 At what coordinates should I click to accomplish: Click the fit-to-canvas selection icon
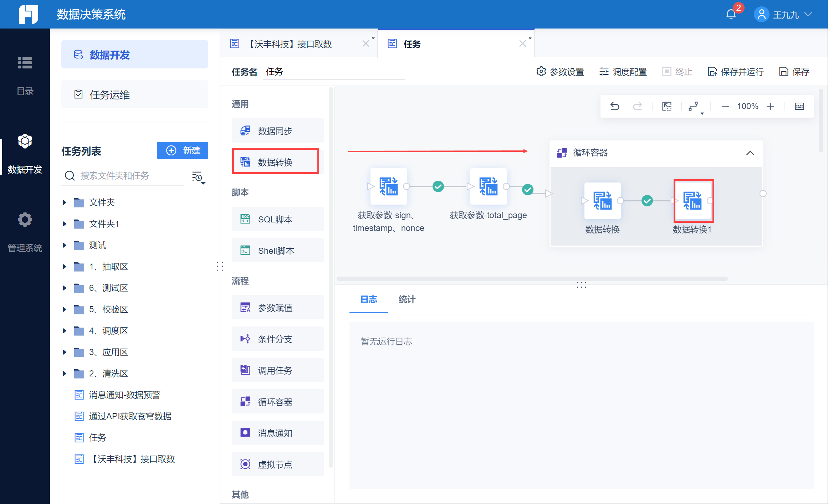click(667, 106)
